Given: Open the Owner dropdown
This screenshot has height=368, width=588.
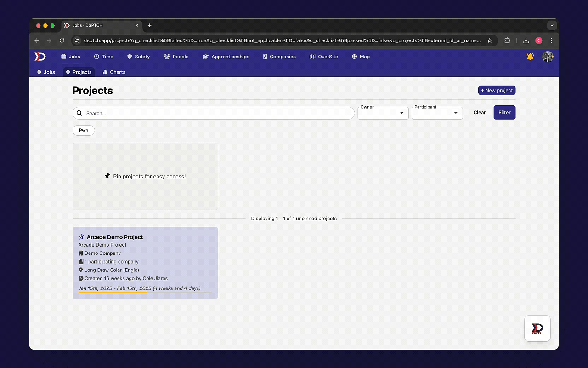Looking at the screenshot, I should [x=383, y=113].
